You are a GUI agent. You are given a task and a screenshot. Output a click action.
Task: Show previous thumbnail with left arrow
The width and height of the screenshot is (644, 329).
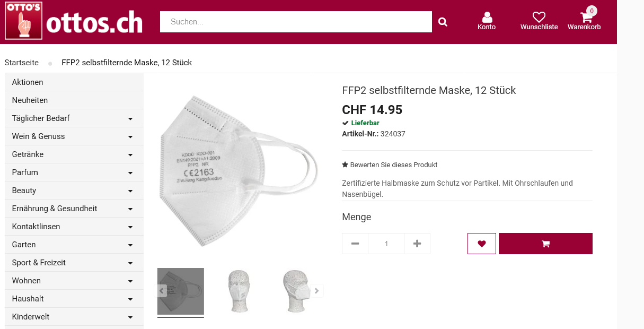point(161,291)
